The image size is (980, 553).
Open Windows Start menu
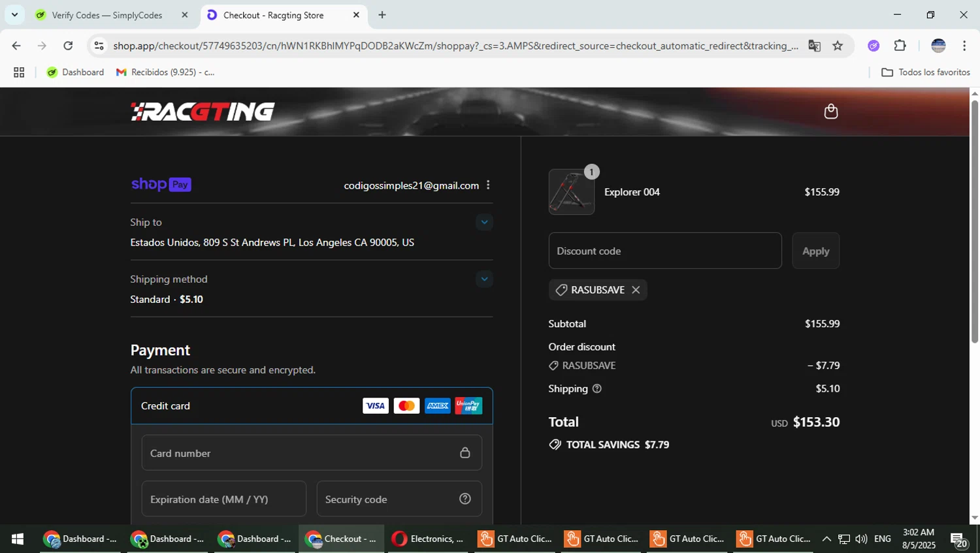18,539
